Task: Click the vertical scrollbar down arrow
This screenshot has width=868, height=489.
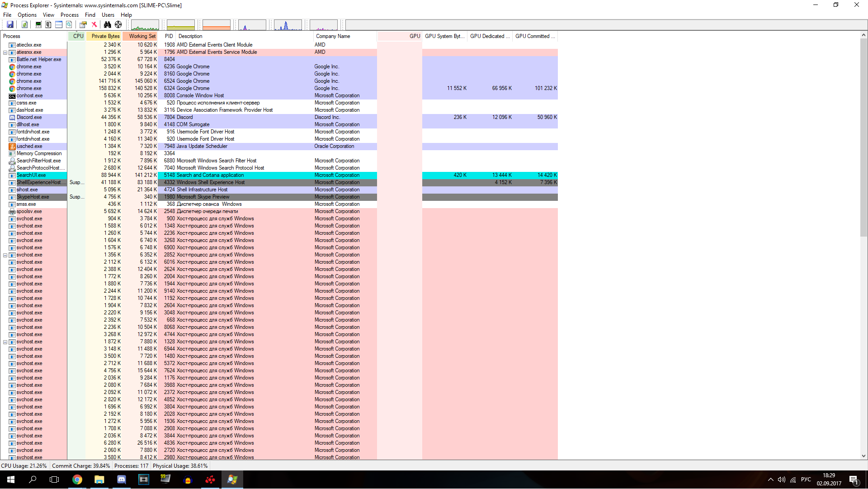Action: [x=863, y=456]
